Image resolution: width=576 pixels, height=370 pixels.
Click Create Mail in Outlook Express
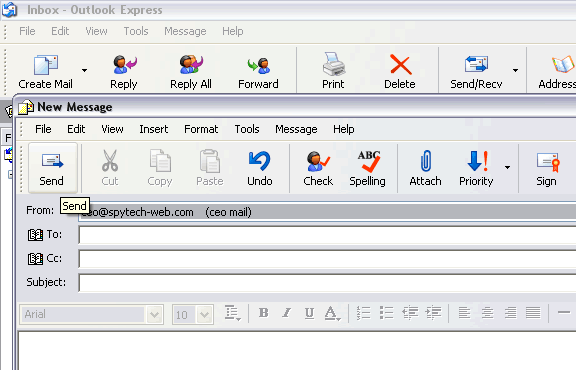coord(46,72)
